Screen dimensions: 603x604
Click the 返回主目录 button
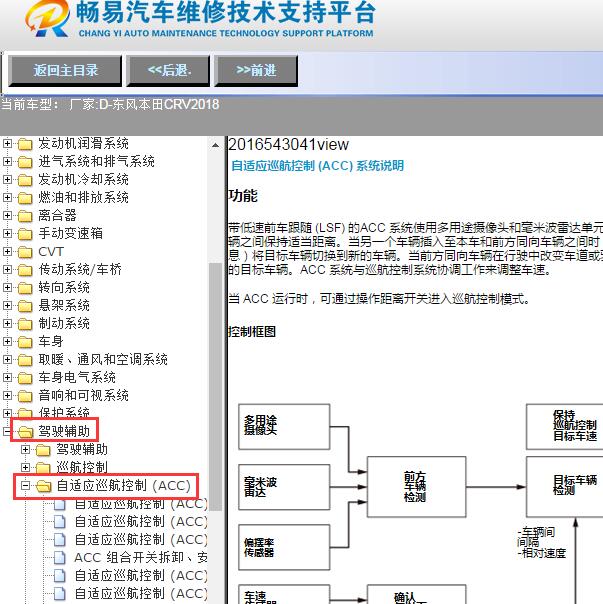tap(65, 70)
